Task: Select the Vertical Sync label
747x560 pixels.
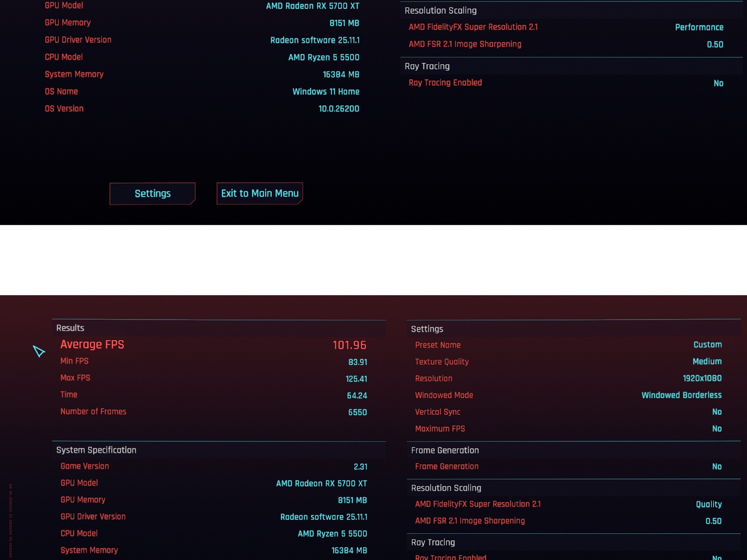Action: pyautogui.click(x=438, y=412)
